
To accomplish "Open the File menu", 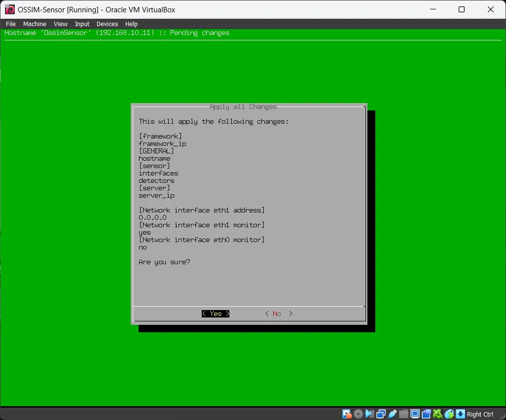I will coord(11,24).
